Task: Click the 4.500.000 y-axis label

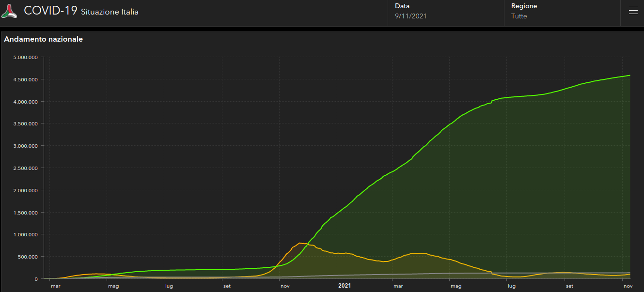Action: [26, 79]
